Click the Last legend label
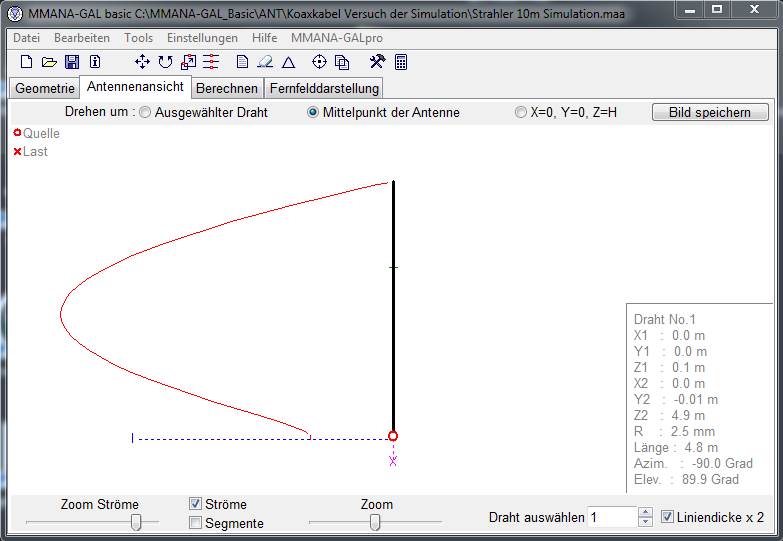The width and height of the screenshot is (783, 541). pyautogui.click(x=35, y=151)
